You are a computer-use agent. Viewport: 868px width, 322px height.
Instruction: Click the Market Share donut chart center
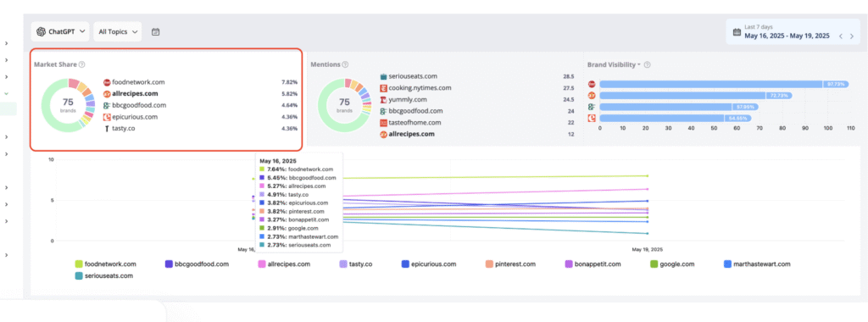[68, 105]
